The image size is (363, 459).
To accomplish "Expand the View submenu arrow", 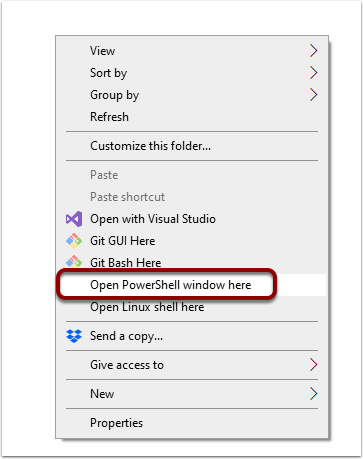I will (313, 51).
